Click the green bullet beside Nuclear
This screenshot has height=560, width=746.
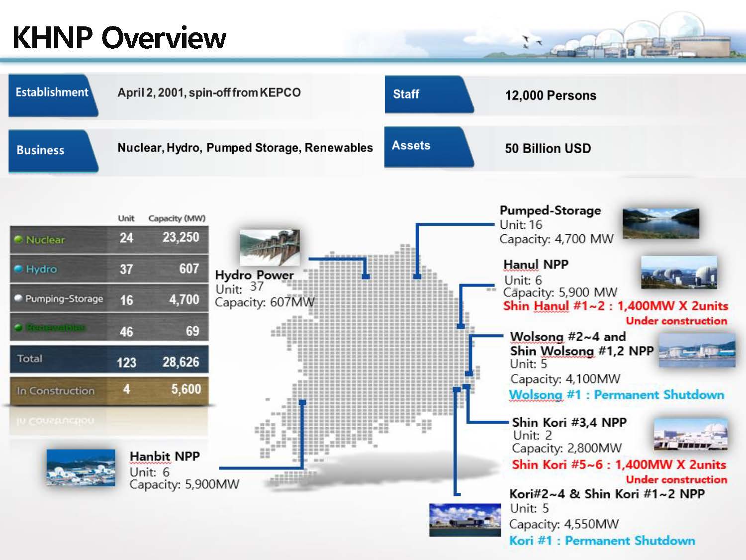(x=18, y=240)
